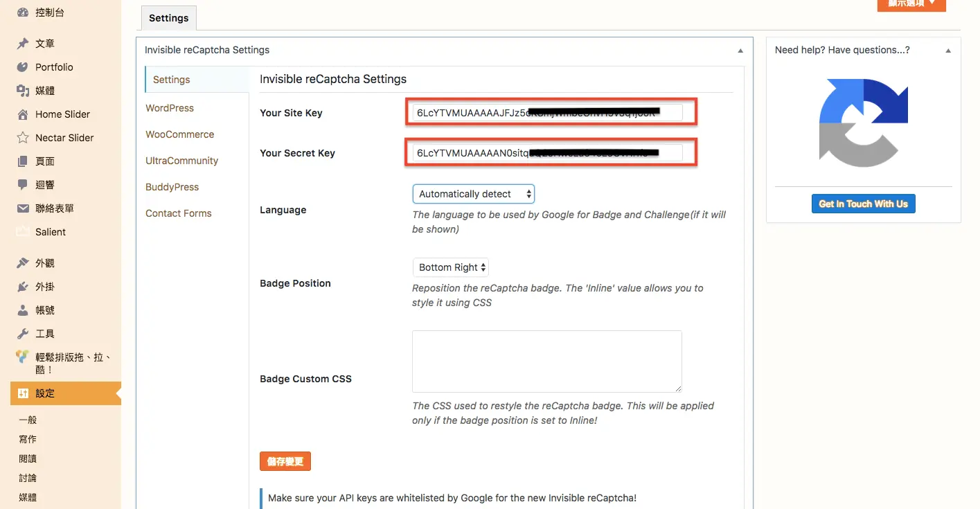Click the Badge Custom CSS textarea
Screen dimensions: 980x509
coord(547,361)
